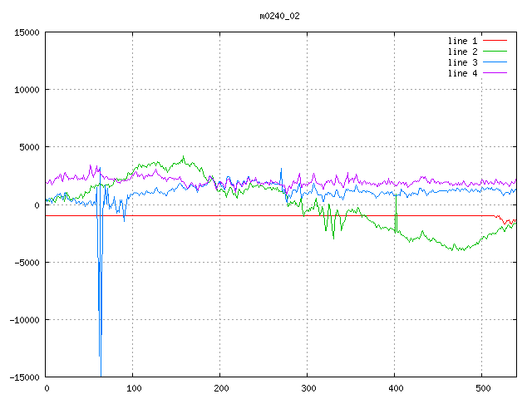
Task: Select the "line 1" legend label
Action: point(463,40)
